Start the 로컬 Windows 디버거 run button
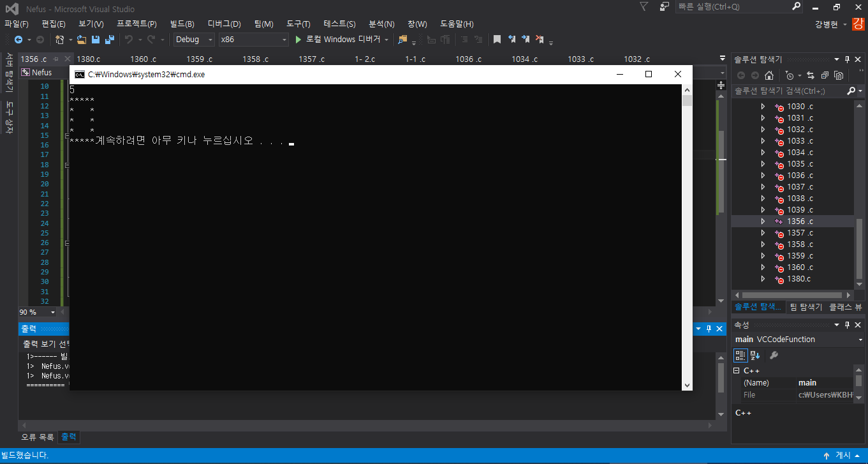868x464 pixels. coord(337,40)
